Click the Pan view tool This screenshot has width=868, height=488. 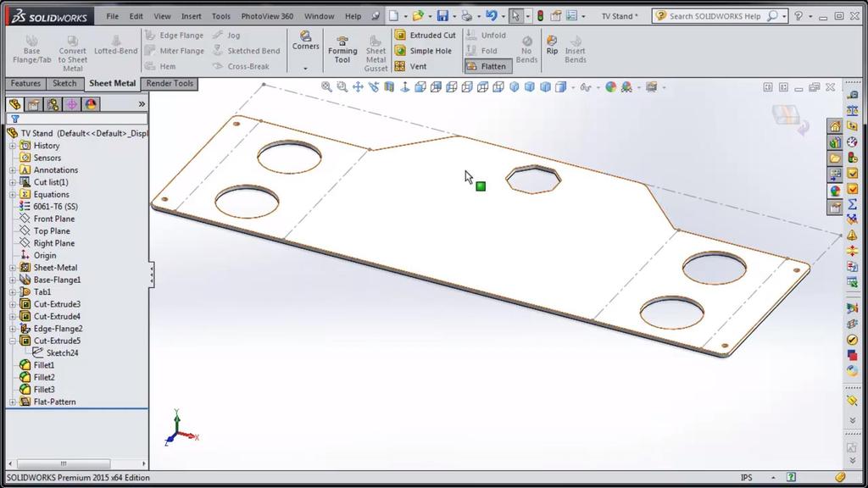tap(358, 87)
